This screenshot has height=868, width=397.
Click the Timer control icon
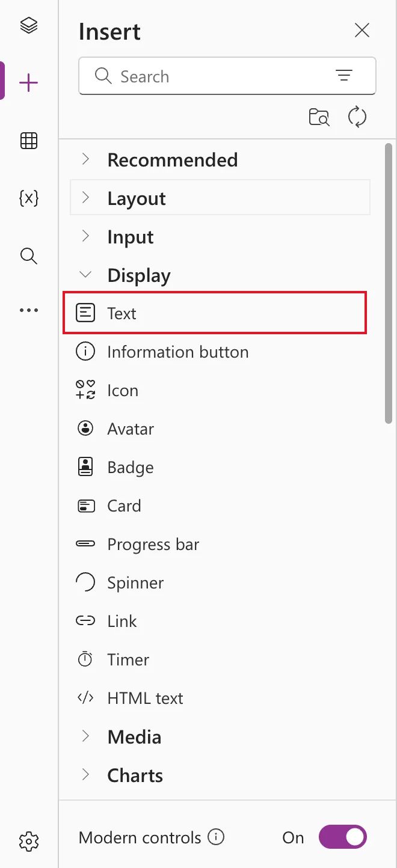(85, 659)
